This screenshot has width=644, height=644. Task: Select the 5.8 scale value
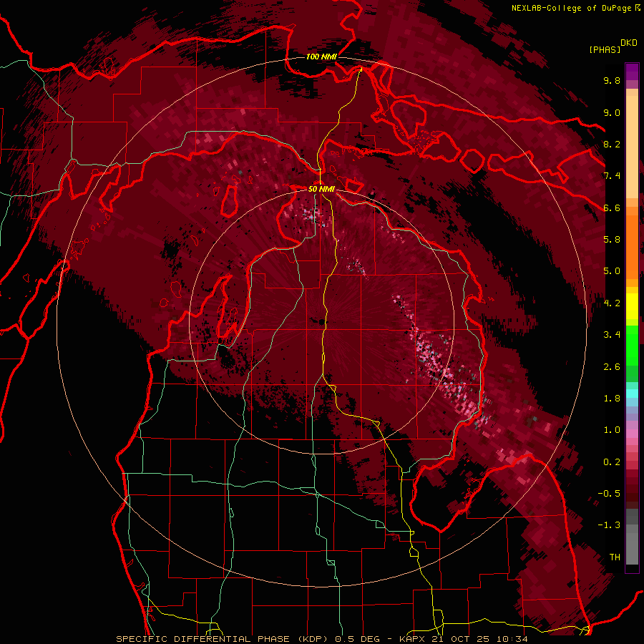click(612, 240)
